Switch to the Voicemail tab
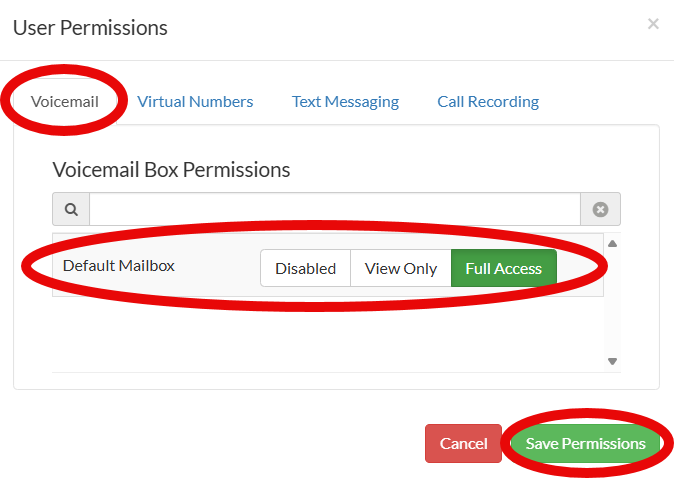This screenshot has width=674, height=478. pyautogui.click(x=65, y=101)
